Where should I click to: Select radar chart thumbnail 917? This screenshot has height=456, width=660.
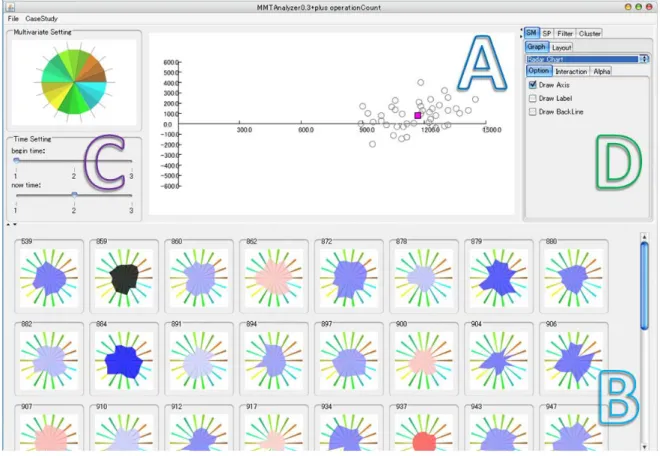point(274,432)
